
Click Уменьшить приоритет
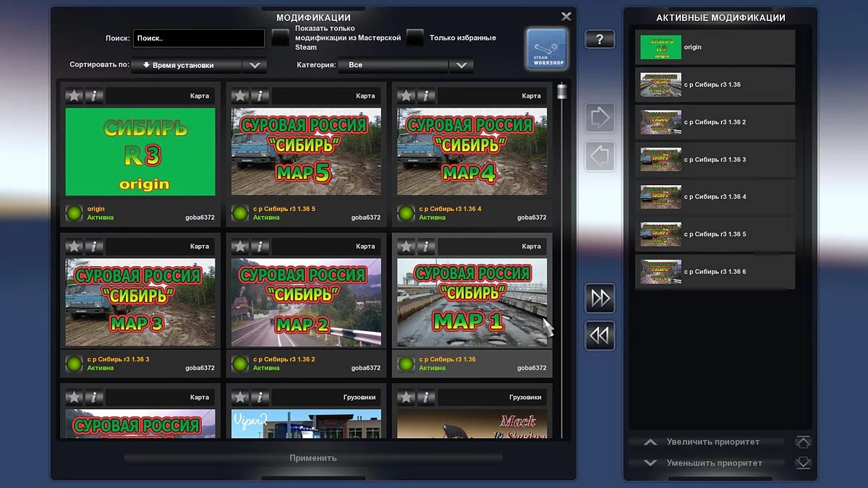(711, 463)
